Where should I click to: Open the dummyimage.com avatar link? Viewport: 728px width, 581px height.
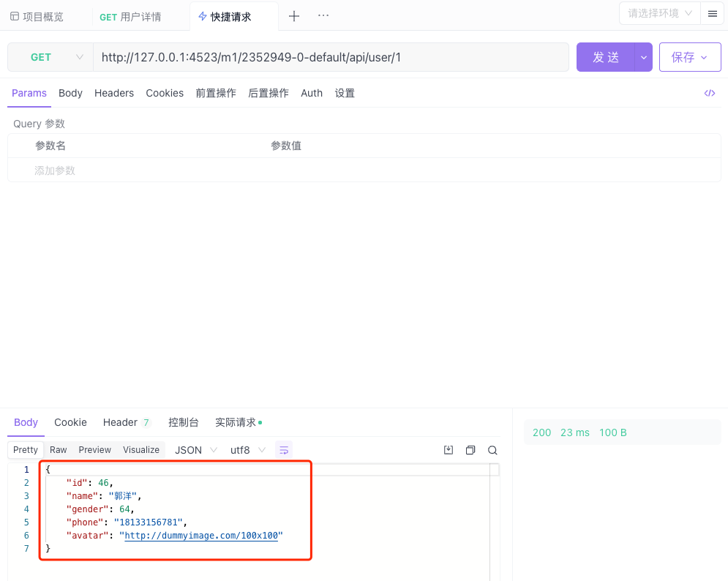pos(200,535)
